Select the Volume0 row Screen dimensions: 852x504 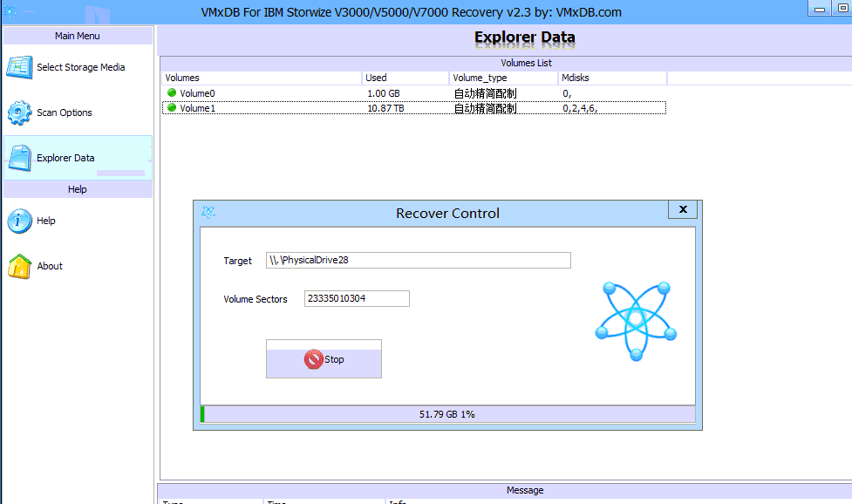coord(414,93)
